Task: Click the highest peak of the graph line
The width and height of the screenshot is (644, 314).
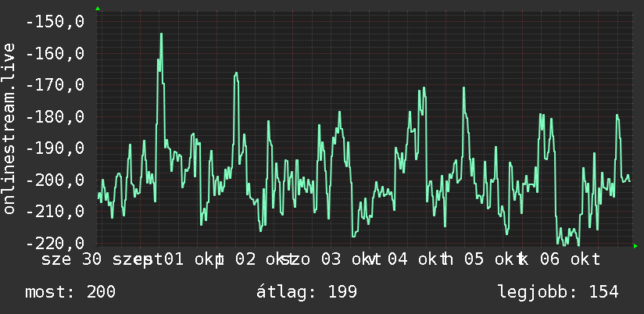Action: click(x=162, y=34)
